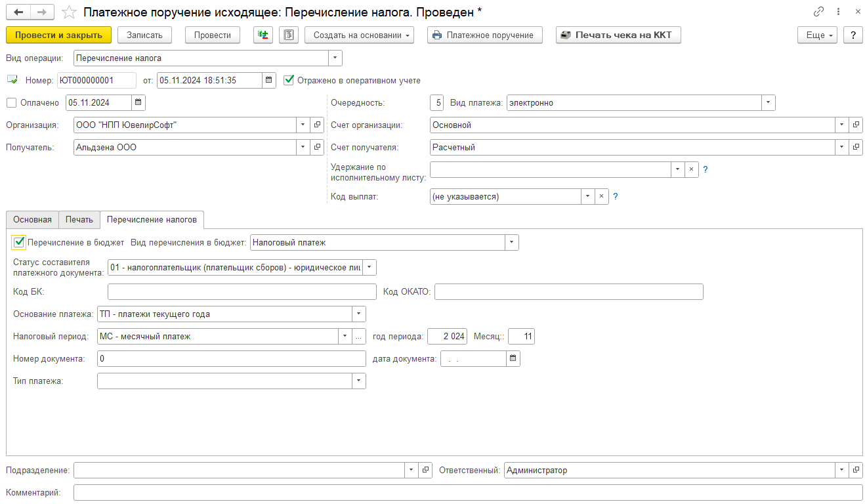Screen dimensions: 865x504
Task: Open Организация record via open icon
Action: click(317, 125)
